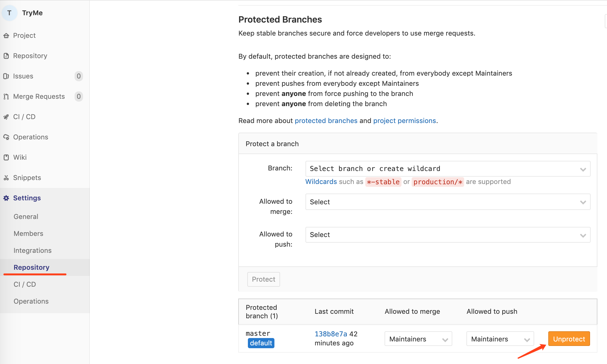The height and width of the screenshot is (364, 607).
Task: Open the Wiki book icon
Action: 6,157
